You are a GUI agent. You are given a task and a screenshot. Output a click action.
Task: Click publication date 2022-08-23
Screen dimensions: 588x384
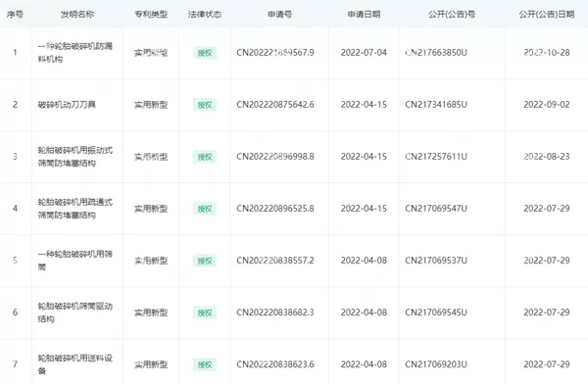[x=547, y=157]
